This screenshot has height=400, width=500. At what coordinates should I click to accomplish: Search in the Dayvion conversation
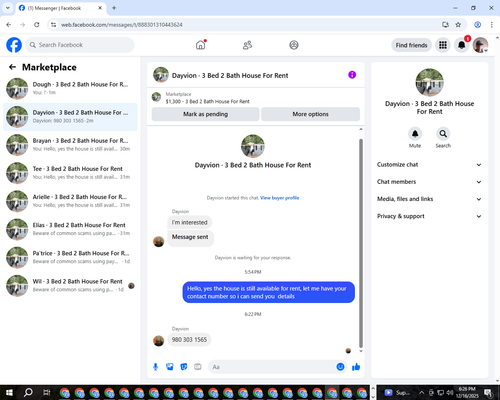(443, 134)
